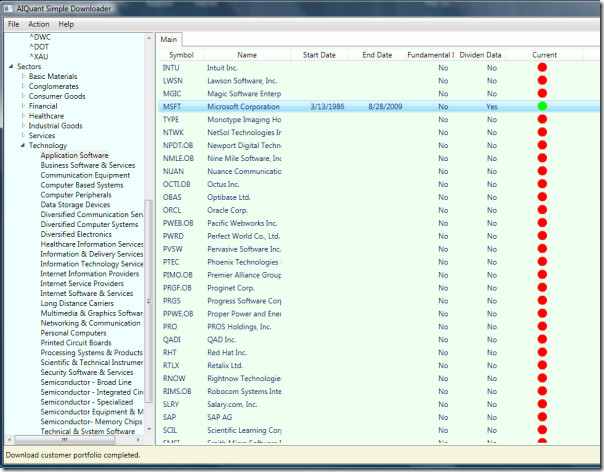Click the Dividen Data column header

(x=480, y=55)
